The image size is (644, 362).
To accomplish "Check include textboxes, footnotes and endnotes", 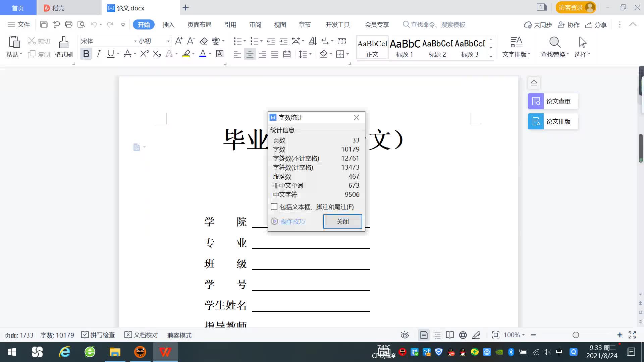I will (x=274, y=207).
